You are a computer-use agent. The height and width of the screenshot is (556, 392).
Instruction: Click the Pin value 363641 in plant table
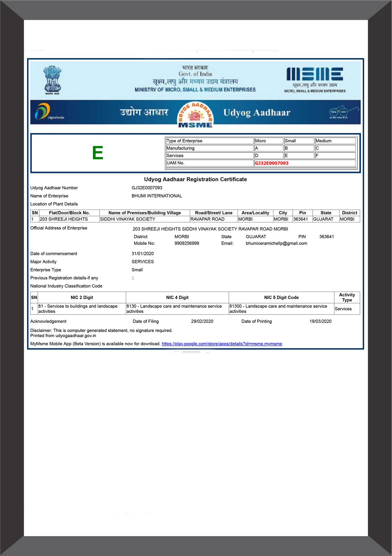coord(302,219)
